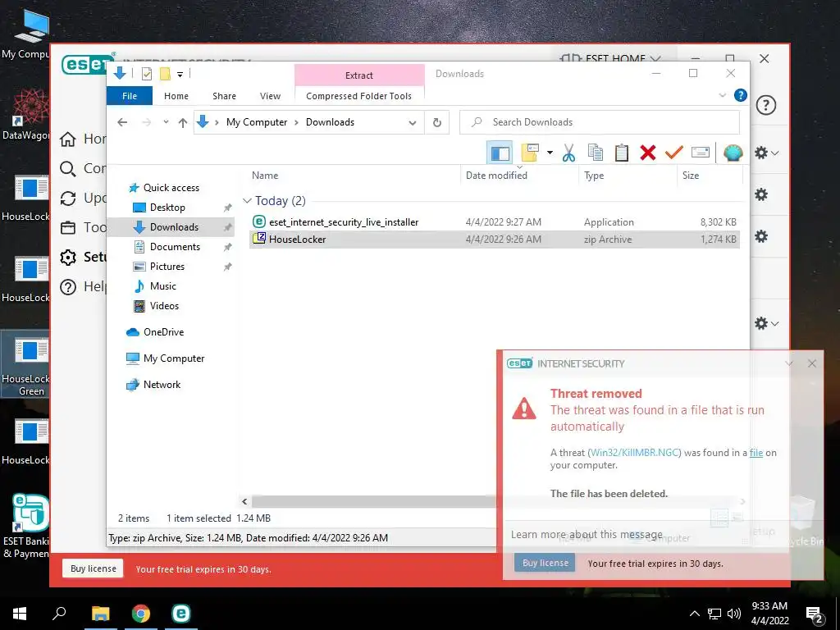
Task: Click New Folder quick access toolbar icon
Action: click(165, 74)
